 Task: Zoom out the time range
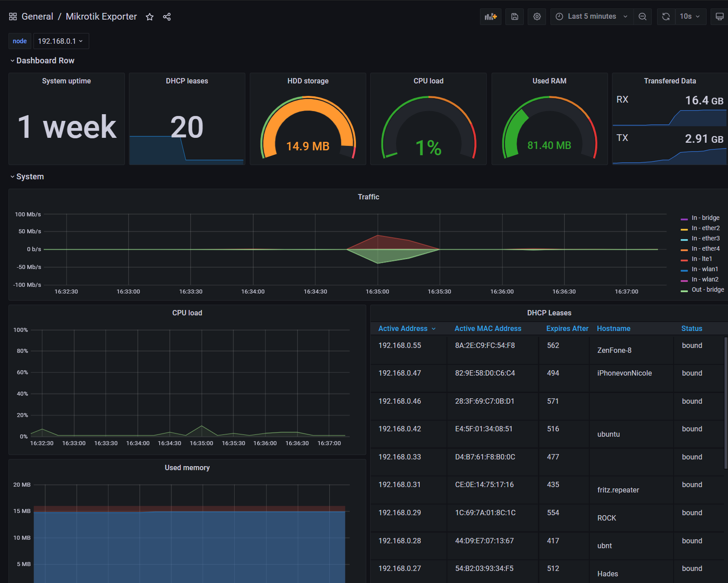coord(642,17)
